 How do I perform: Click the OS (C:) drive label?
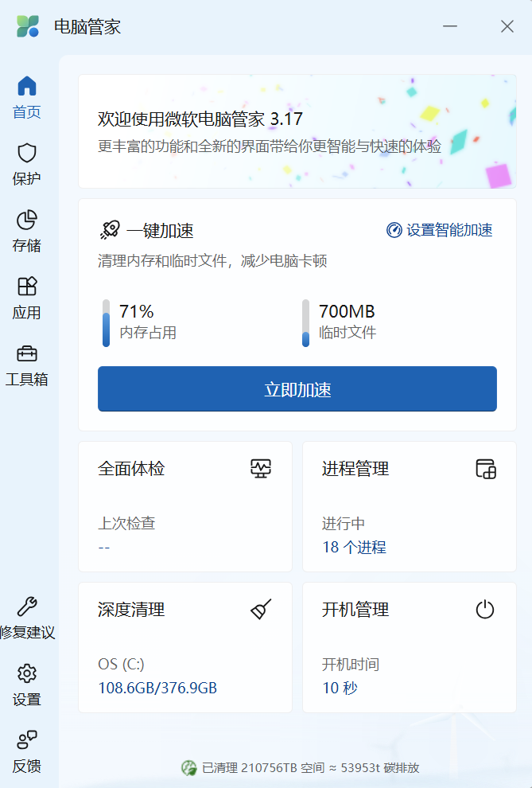[121, 665]
